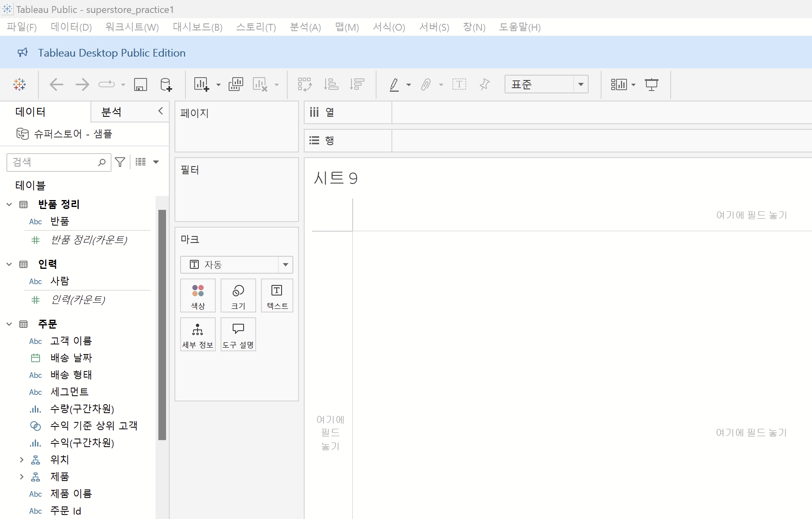Click the 색상 color marks button
This screenshot has width=812, height=519.
[198, 295]
